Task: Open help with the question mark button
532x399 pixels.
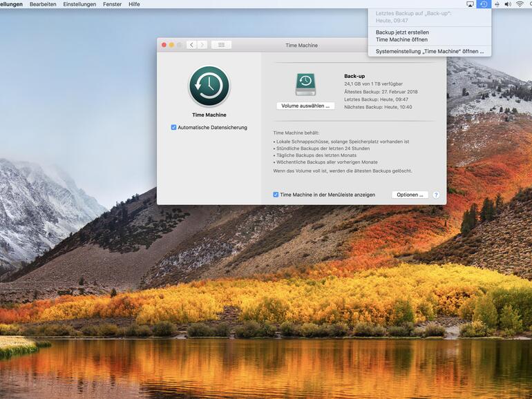Action: (436, 195)
